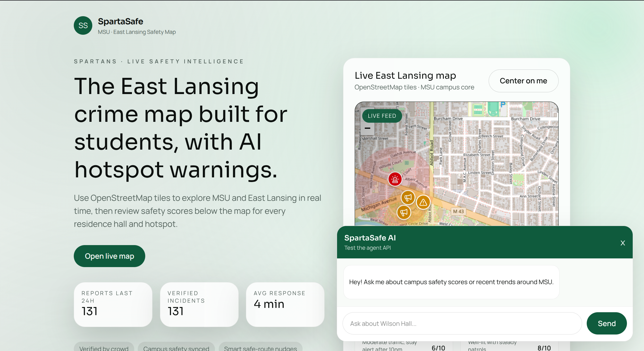This screenshot has width=644, height=351.
Task: Open the Reports Last 24H stat card
Action: (113, 304)
